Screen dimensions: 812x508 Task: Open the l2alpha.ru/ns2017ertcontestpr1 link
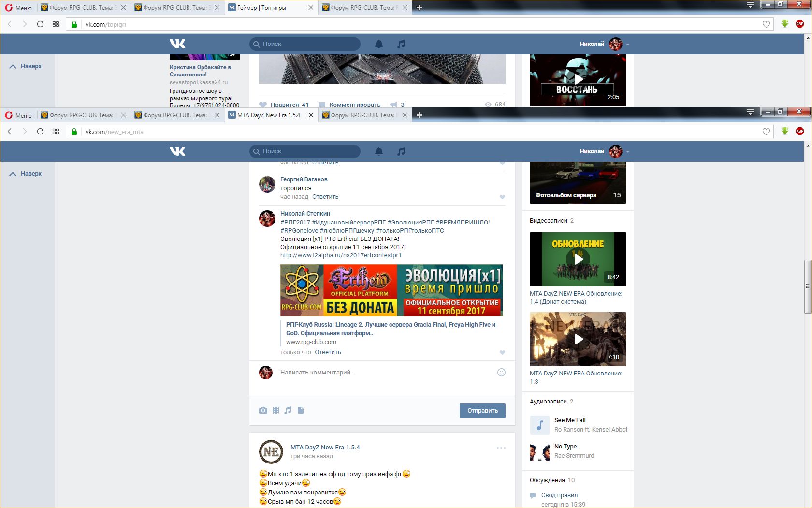pyautogui.click(x=341, y=255)
